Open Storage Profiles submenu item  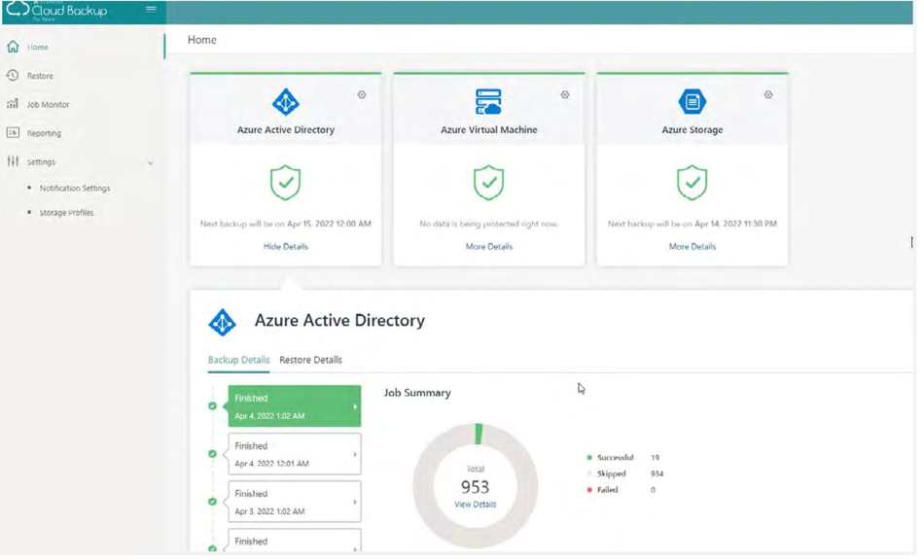66,213
